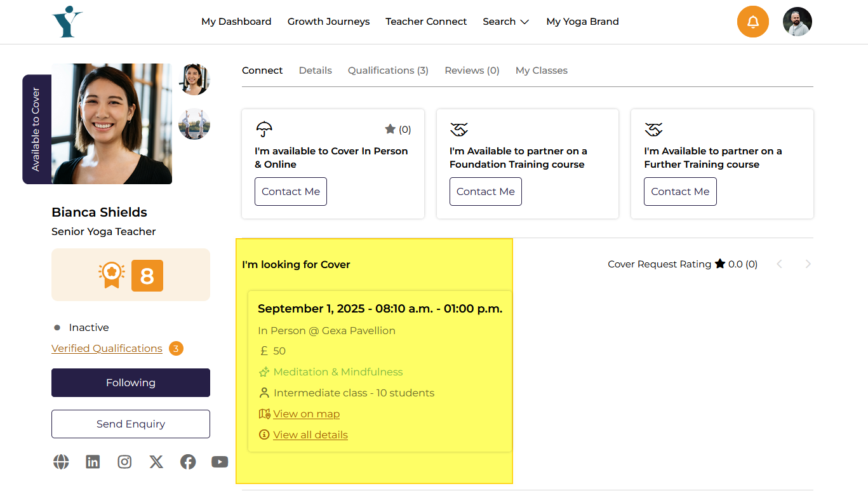Switch to the Details tab

[316, 71]
